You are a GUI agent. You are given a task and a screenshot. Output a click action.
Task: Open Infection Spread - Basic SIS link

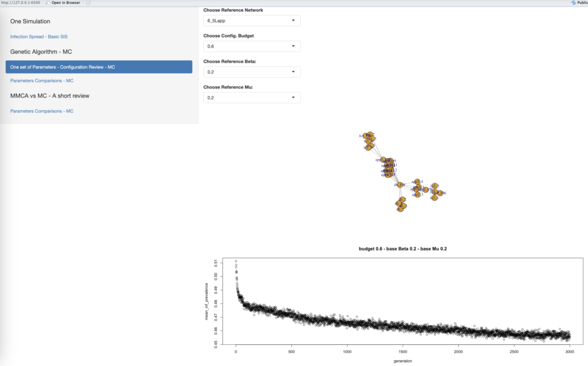pyautogui.click(x=39, y=37)
